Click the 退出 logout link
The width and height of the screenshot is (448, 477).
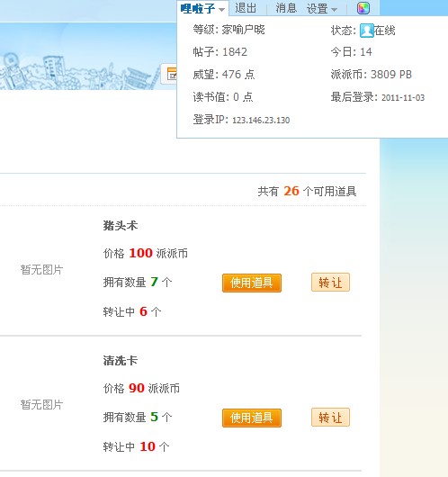pos(246,8)
